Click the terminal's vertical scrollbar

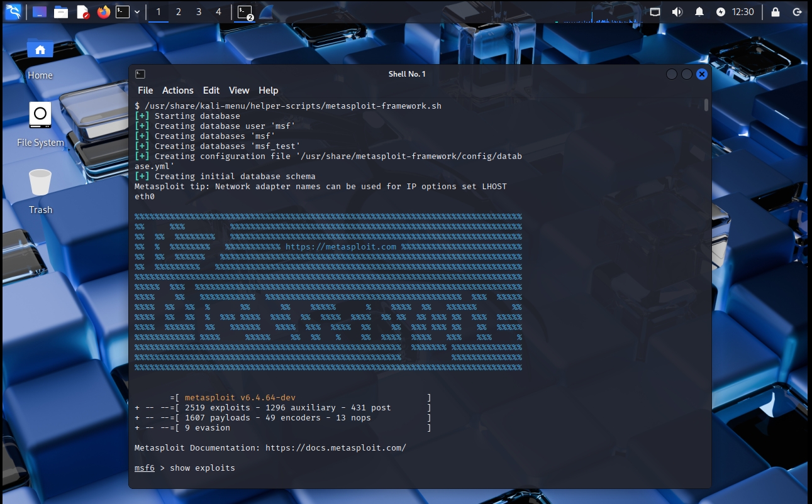click(x=706, y=105)
